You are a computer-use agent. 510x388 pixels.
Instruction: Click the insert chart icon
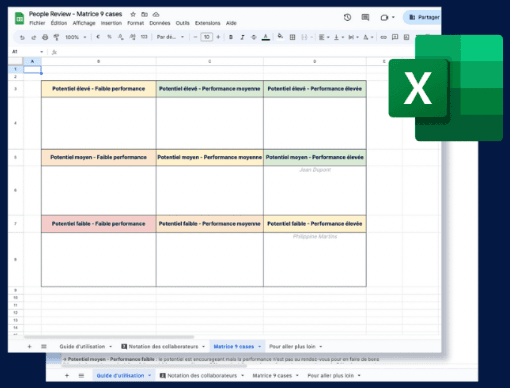(406, 37)
